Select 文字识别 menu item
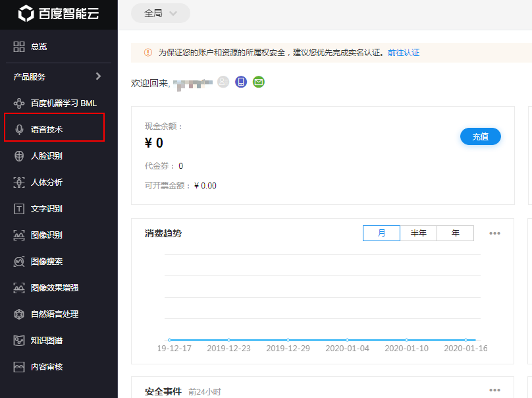 click(x=59, y=208)
